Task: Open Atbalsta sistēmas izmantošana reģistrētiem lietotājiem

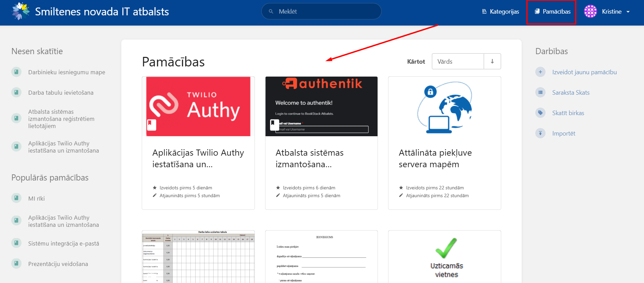Action: pos(61,119)
